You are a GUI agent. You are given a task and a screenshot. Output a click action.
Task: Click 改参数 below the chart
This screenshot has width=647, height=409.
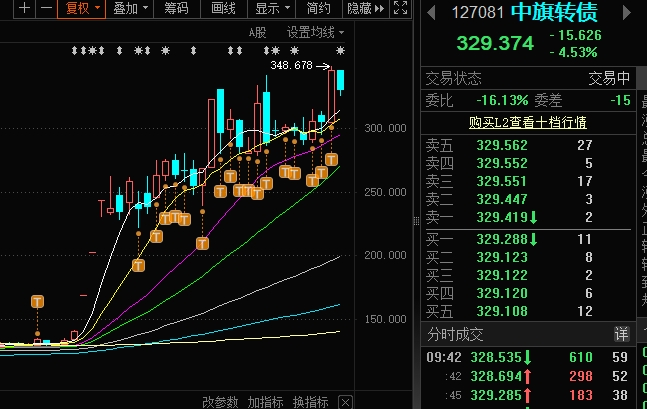[220, 402]
